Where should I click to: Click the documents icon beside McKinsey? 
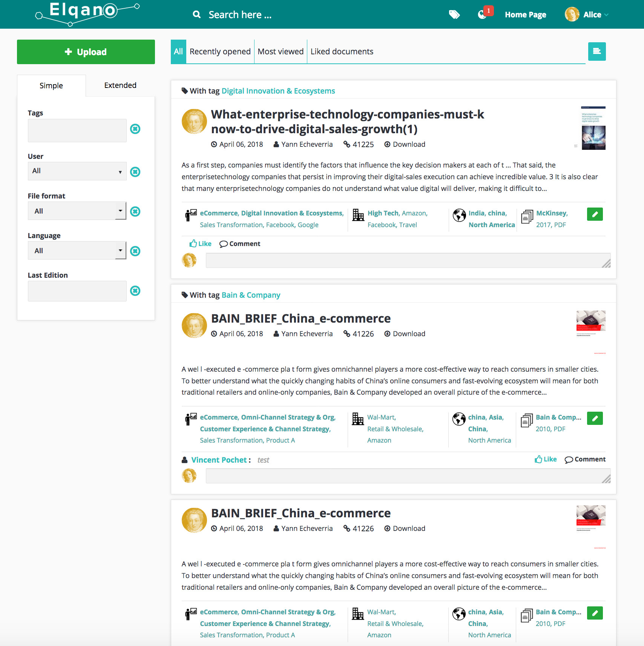(527, 217)
